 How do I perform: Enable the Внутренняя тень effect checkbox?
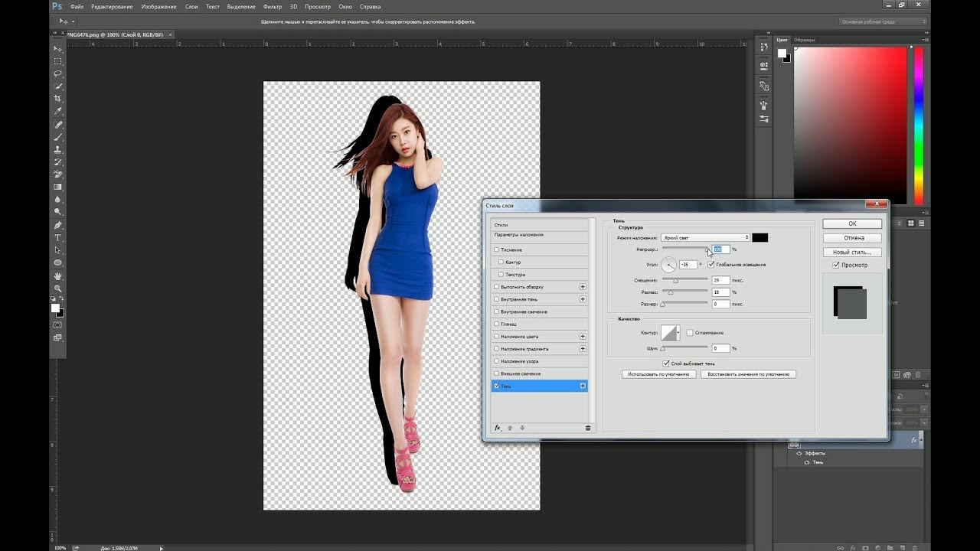496,299
